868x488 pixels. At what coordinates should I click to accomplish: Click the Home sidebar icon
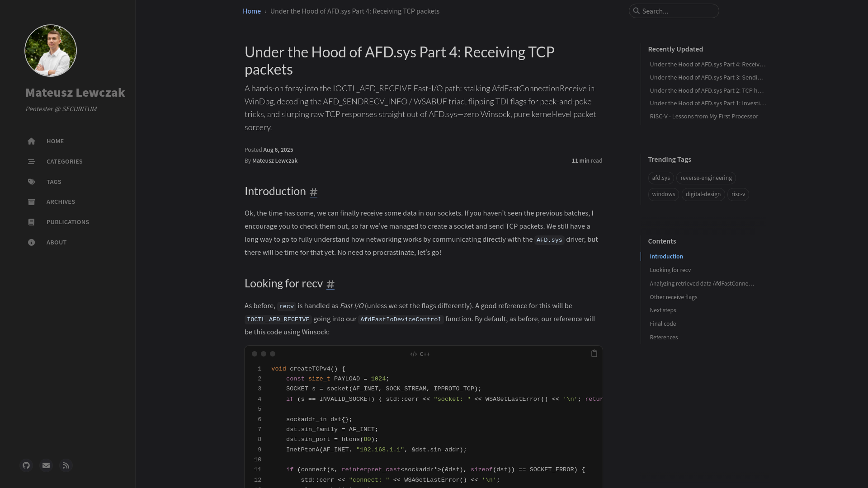tap(31, 141)
